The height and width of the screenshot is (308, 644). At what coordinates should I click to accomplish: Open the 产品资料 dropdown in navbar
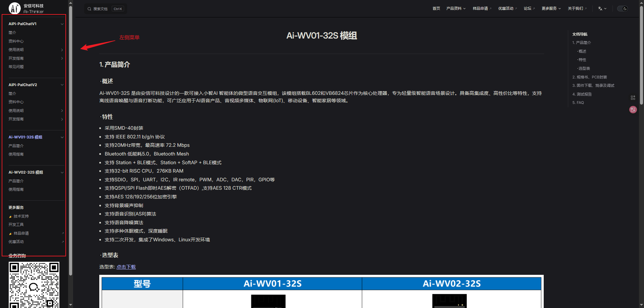455,9
